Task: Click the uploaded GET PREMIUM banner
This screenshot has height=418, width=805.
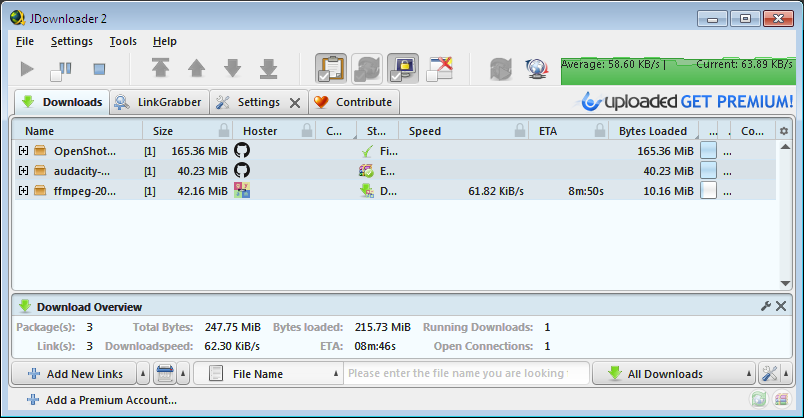Action: 687,102
